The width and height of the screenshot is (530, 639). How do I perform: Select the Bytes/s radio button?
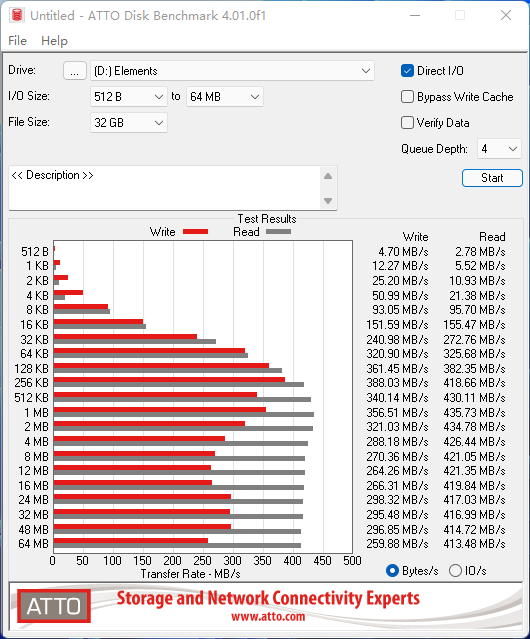[x=392, y=571]
